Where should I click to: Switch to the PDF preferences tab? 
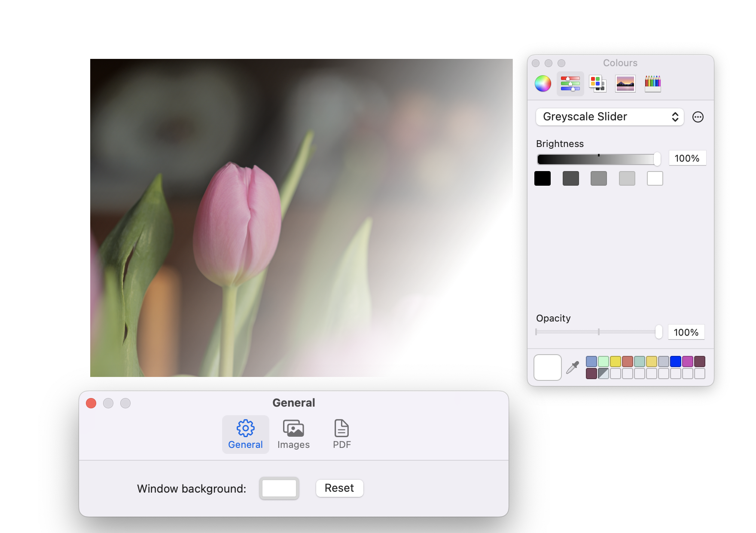(x=342, y=434)
